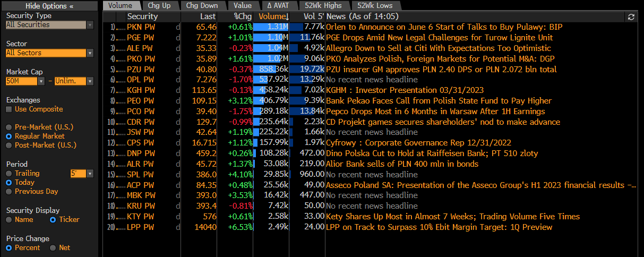644x257 pixels.
Task: Read Bank Pekao State Fund headline
Action: pos(439,101)
